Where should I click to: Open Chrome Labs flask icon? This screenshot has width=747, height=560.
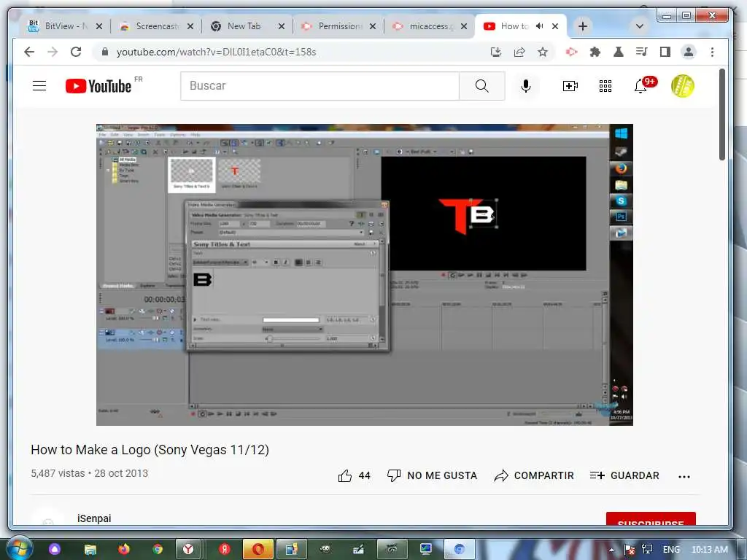coord(619,52)
